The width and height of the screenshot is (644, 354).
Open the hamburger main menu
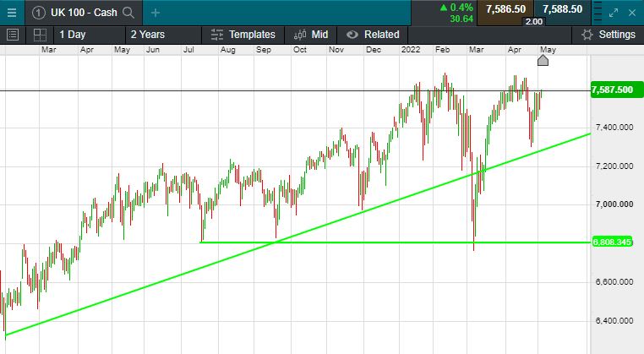point(12,13)
